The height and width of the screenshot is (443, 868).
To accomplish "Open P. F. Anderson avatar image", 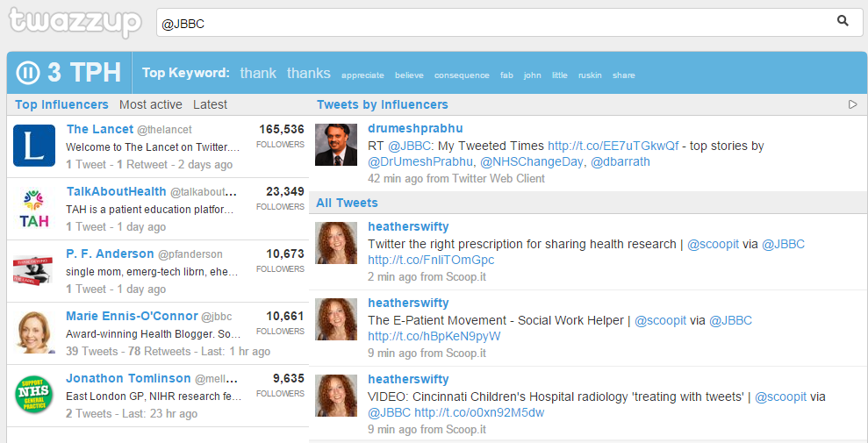I will click(x=34, y=270).
